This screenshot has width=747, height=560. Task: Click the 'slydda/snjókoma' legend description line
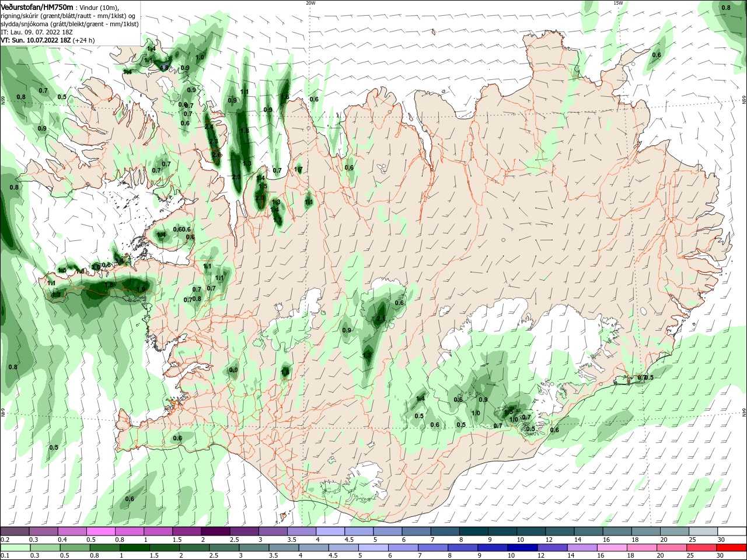pyautogui.click(x=69, y=24)
